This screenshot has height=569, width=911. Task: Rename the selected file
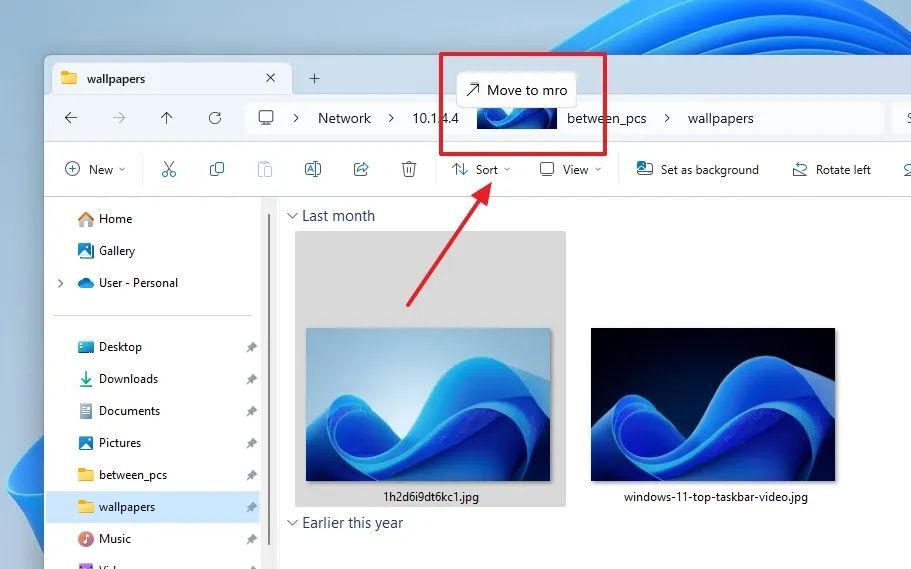pyautogui.click(x=313, y=169)
